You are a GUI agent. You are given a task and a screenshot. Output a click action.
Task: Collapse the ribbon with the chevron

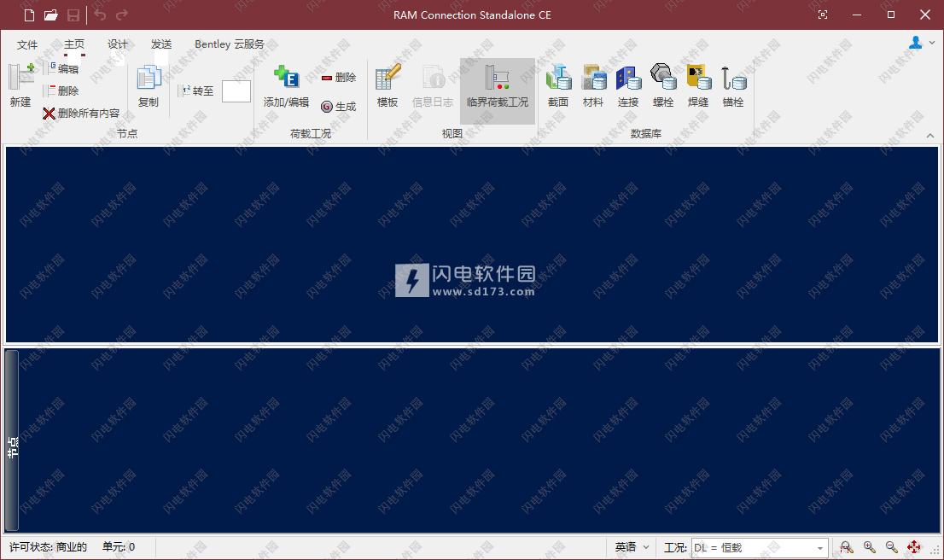pos(930,136)
